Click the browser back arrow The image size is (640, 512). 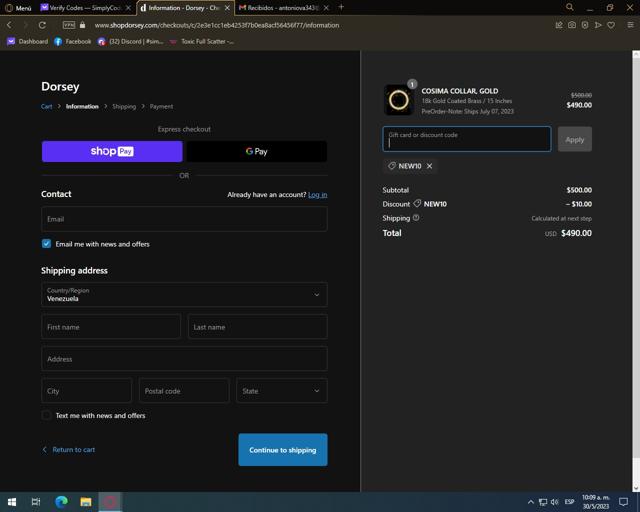pyautogui.click(x=9, y=25)
